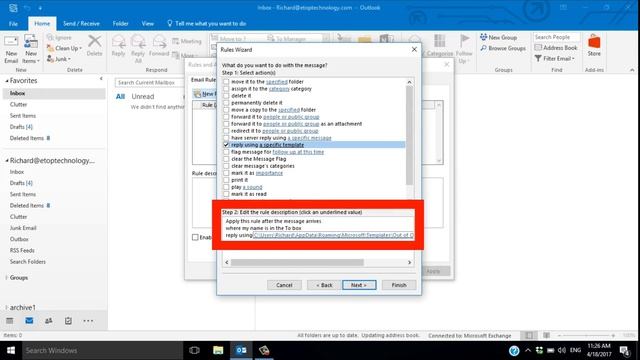Check the 'print it' action

coord(226,180)
